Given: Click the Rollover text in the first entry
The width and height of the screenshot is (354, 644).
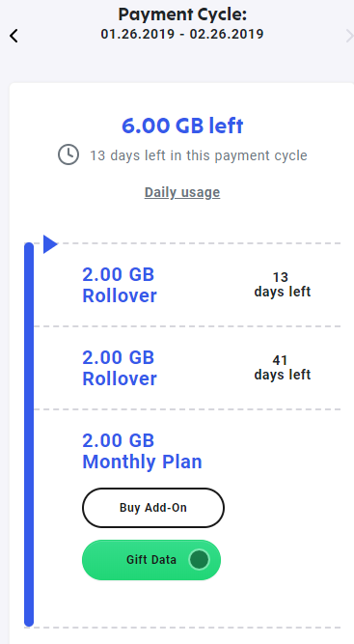Looking at the screenshot, I should pyautogui.click(x=120, y=295).
